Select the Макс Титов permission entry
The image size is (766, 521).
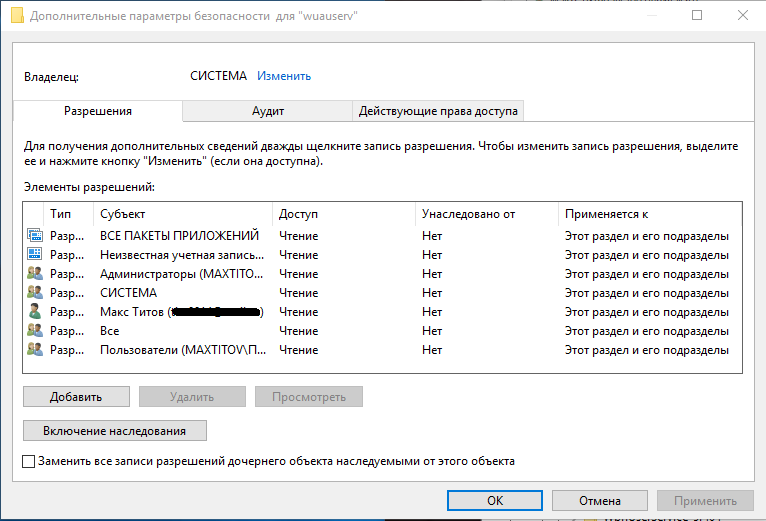point(383,312)
